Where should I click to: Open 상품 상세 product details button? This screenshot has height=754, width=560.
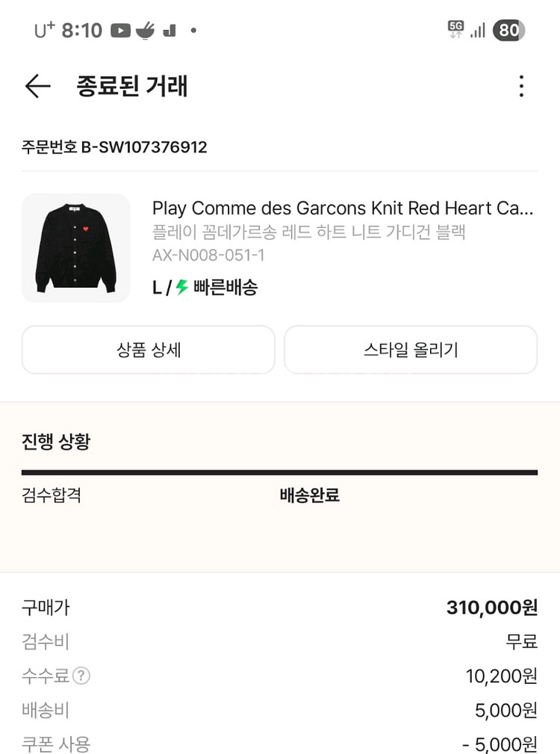[x=149, y=350]
